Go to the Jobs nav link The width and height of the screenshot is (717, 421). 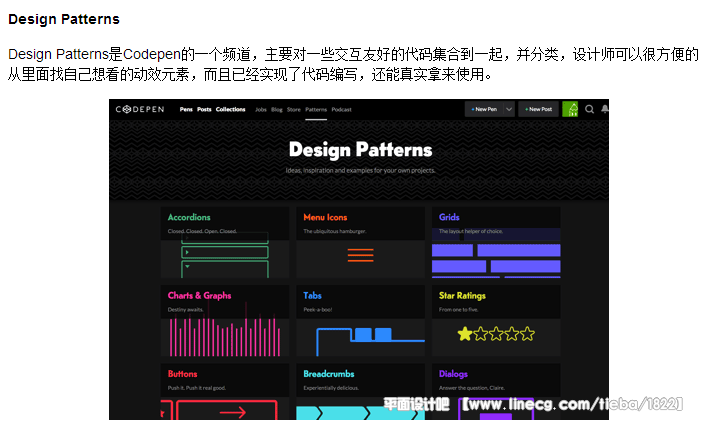261,110
